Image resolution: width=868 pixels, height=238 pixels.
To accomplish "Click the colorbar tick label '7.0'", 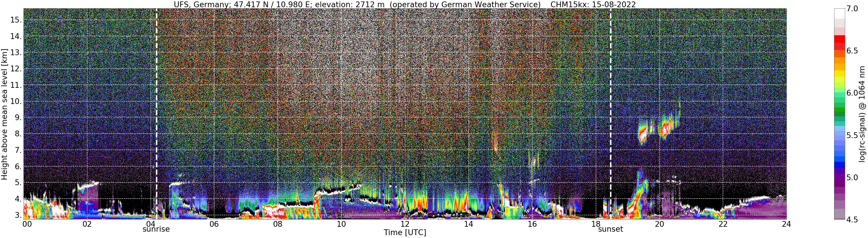I will (x=852, y=9).
